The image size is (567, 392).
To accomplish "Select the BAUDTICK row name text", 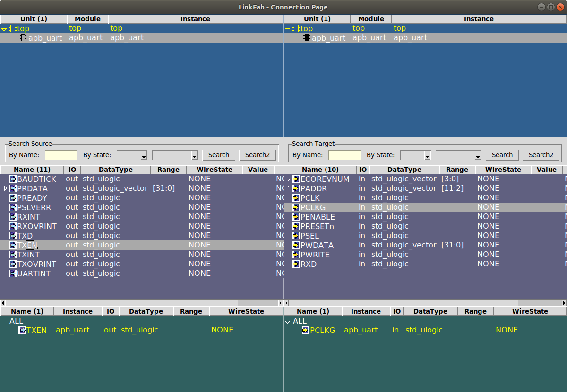I will tap(36, 179).
